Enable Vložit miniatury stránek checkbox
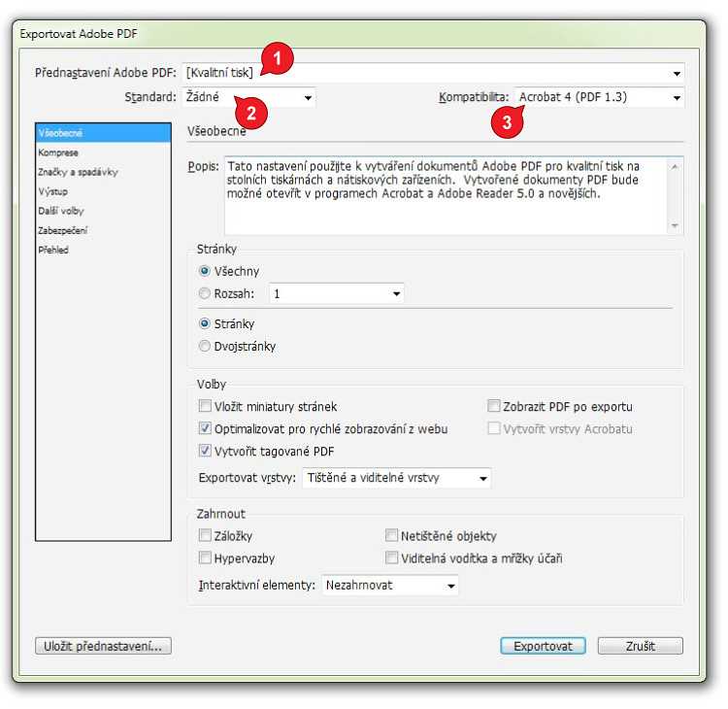The height and width of the screenshot is (709, 728). point(205,407)
